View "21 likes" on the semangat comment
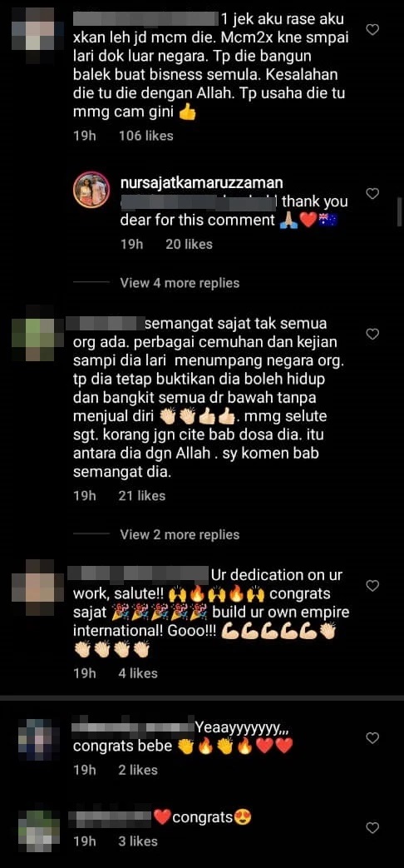The height and width of the screenshot is (868, 404). point(142,496)
